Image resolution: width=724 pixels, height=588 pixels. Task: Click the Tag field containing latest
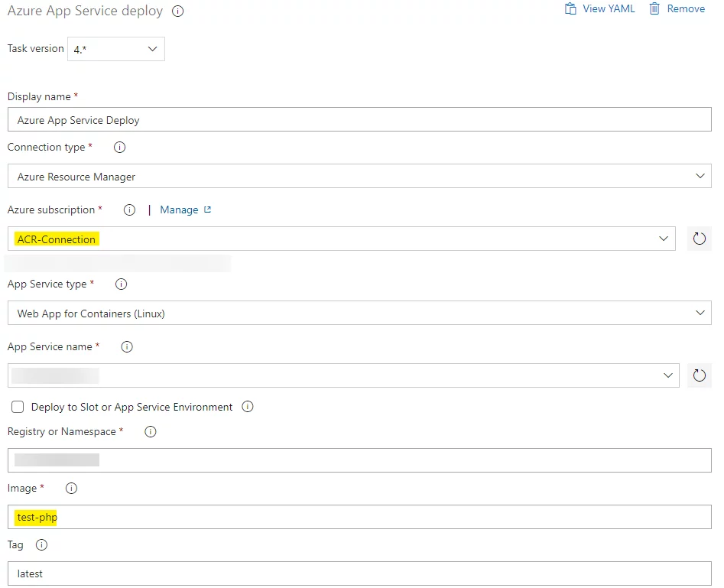coord(359,573)
